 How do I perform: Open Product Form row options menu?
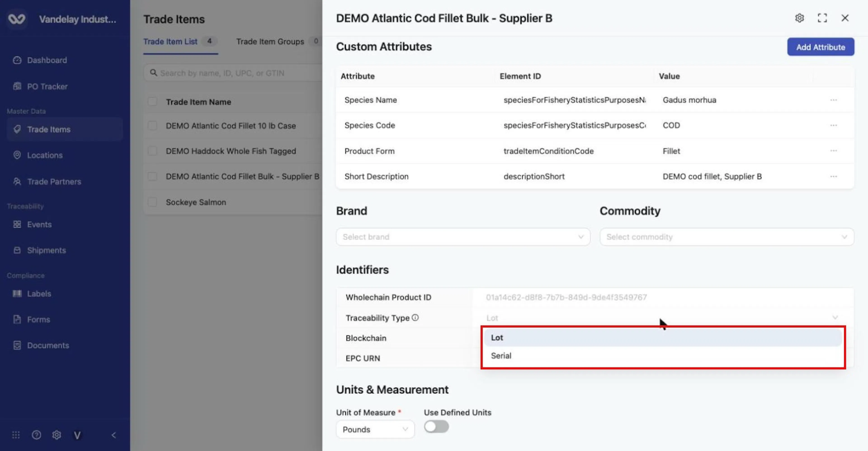834,150
